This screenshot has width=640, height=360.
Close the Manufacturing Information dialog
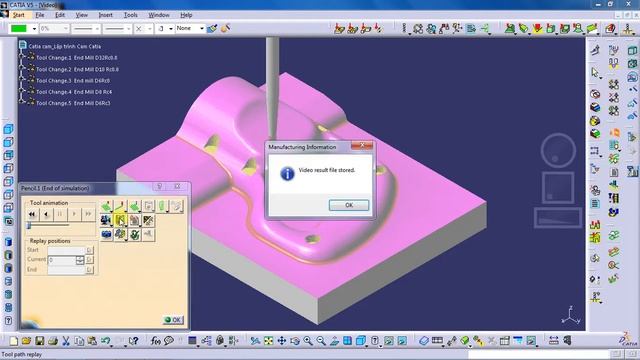pos(362,146)
